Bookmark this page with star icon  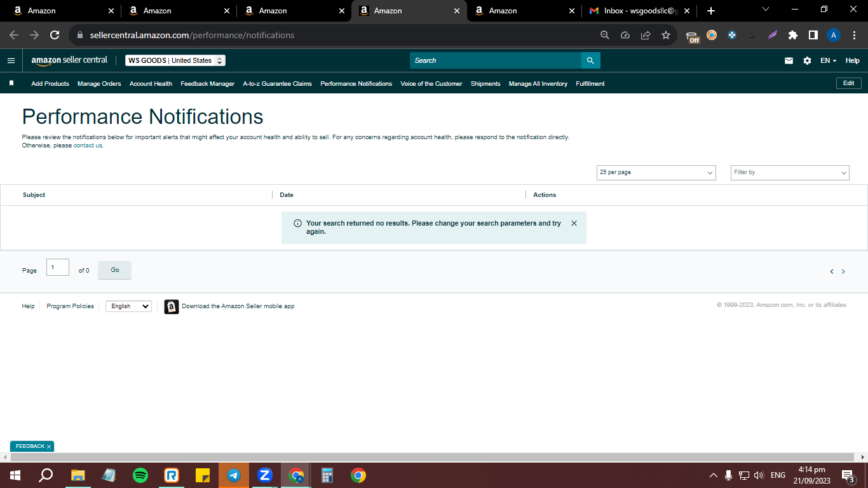(x=666, y=35)
